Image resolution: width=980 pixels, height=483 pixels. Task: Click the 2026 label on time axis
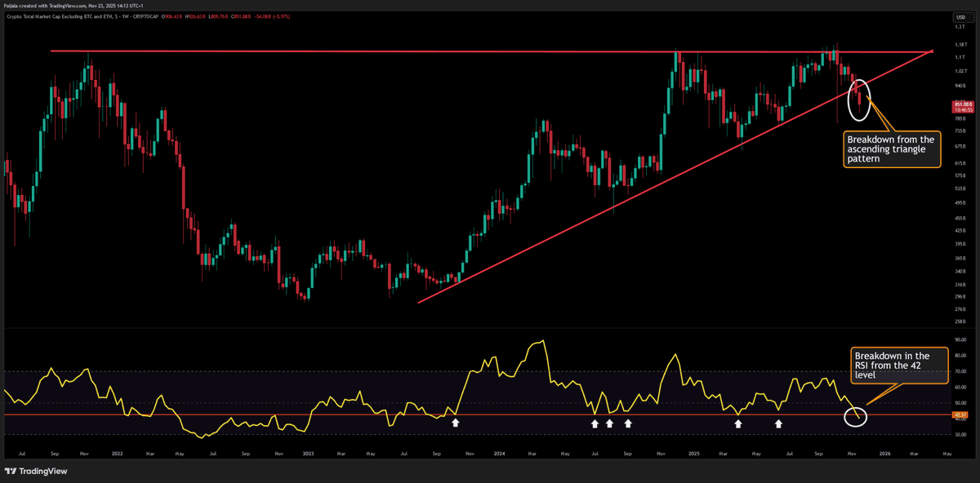884,453
